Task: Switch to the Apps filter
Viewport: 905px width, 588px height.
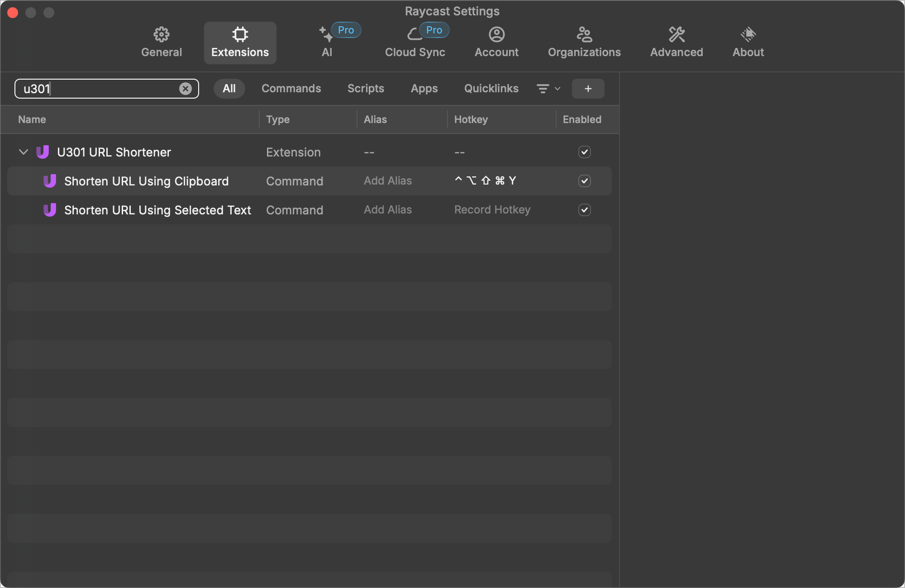Action: [x=424, y=89]
